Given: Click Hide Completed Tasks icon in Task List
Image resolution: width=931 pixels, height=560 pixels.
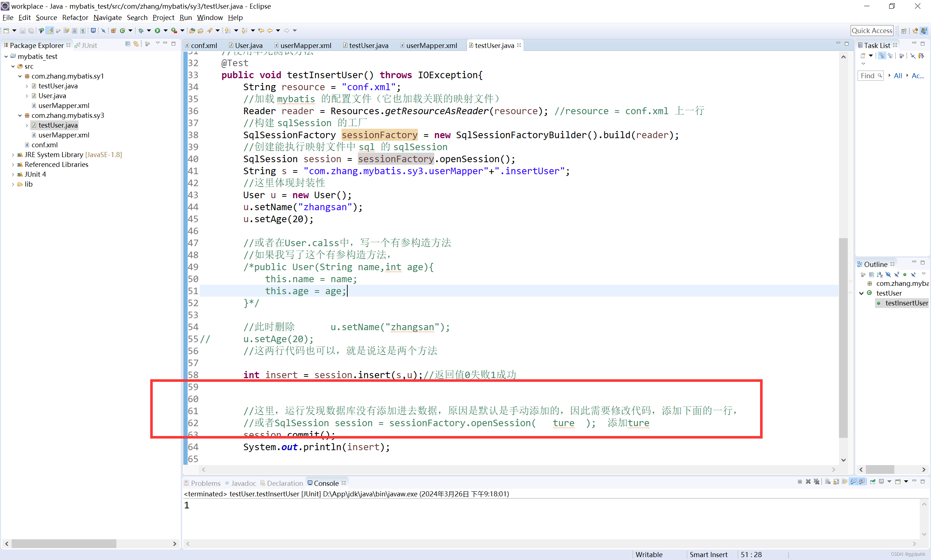Looking at the screenshot, I should tap(912, 56).
